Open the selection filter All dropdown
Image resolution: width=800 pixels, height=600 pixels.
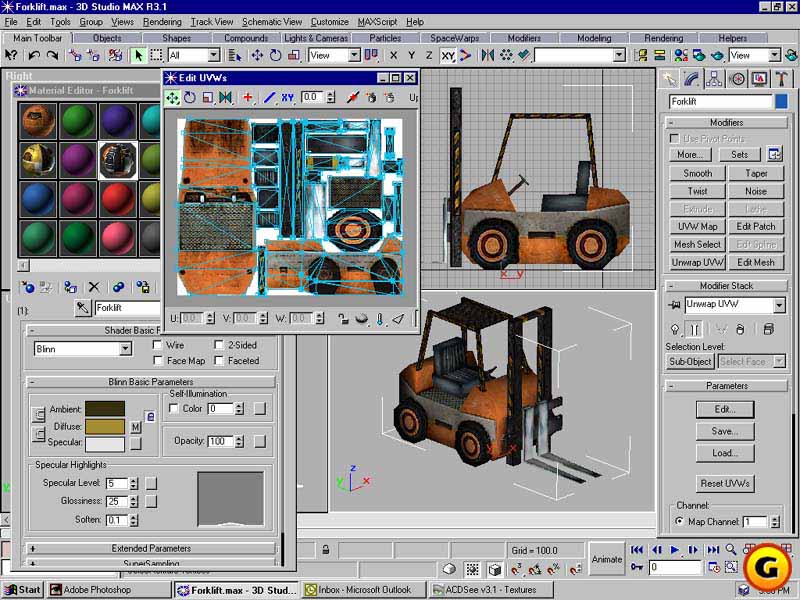(x=214, y=55)
